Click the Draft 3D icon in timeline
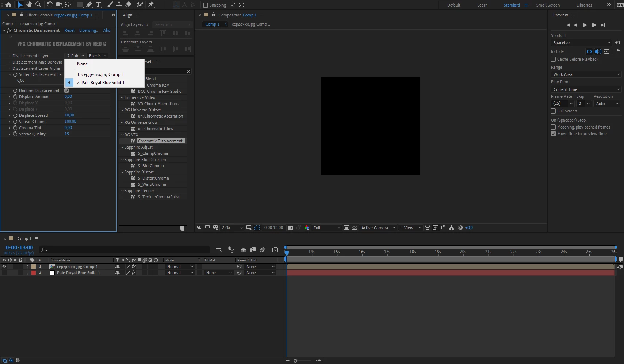 [x=231, y=250]
